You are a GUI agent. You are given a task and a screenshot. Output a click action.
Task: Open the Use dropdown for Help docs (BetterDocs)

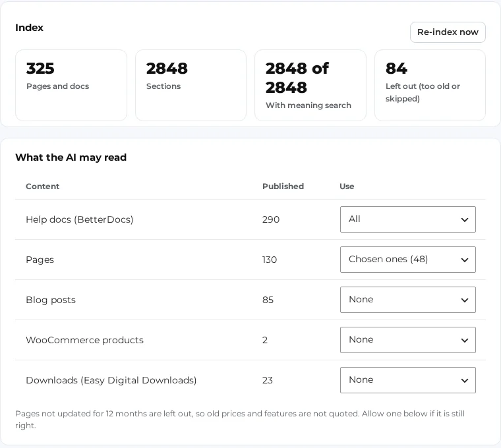tap(407, 219)
